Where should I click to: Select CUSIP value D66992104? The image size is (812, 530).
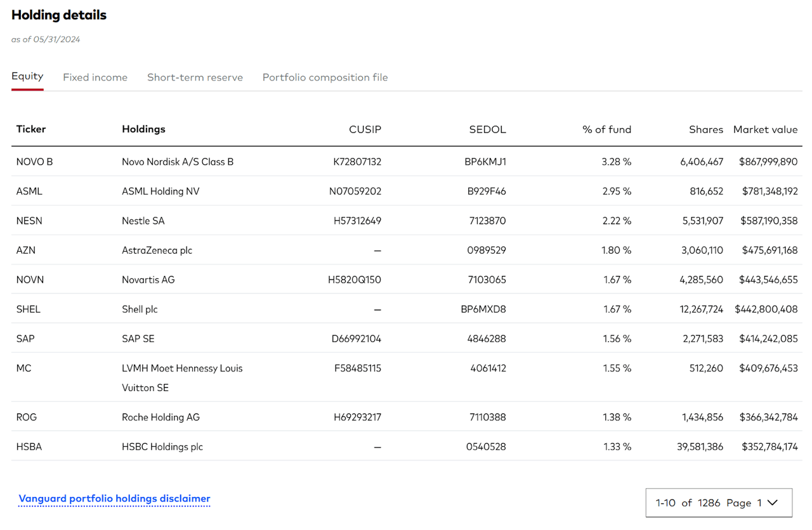(357, 339)
